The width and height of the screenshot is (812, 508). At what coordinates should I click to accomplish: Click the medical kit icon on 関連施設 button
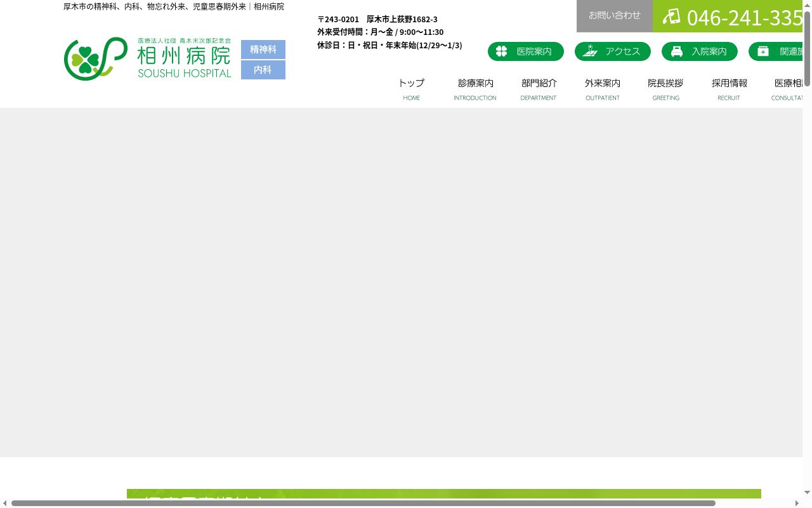click(763, 51)
